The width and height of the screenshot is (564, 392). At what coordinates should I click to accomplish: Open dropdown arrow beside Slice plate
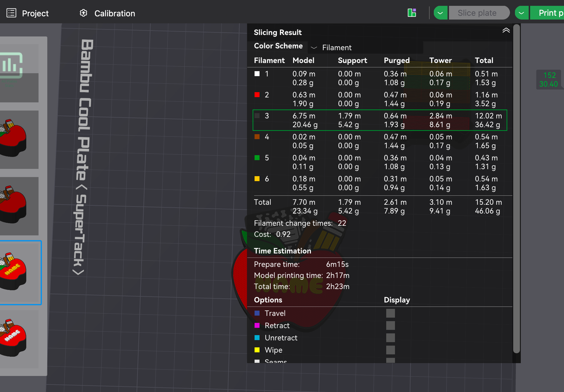click(441, 13)
